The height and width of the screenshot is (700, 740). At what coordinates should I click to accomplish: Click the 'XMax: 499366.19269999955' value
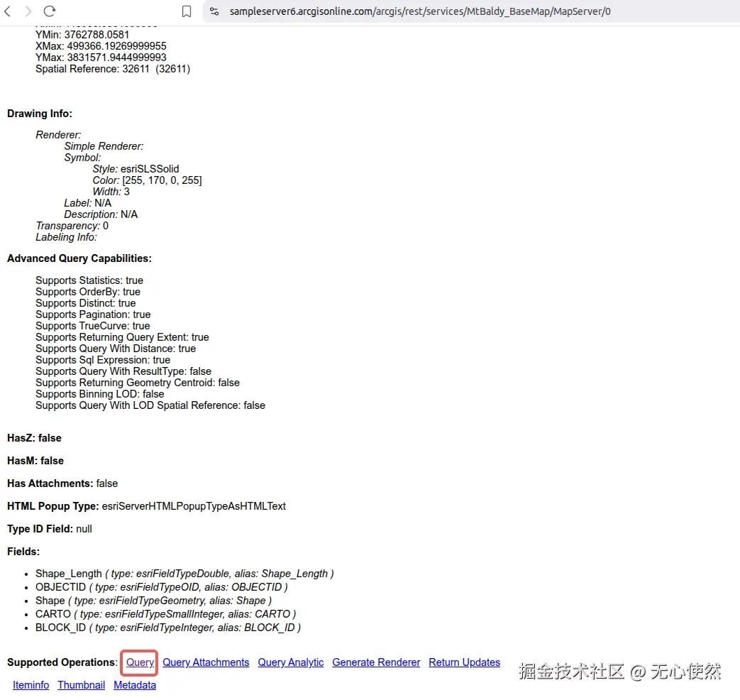click(101, 46)
